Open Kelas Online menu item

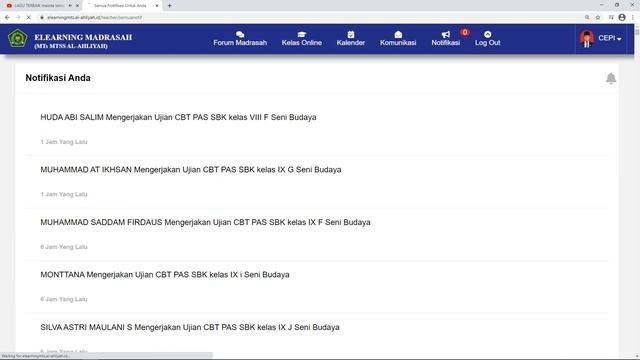tap(302, 39)
